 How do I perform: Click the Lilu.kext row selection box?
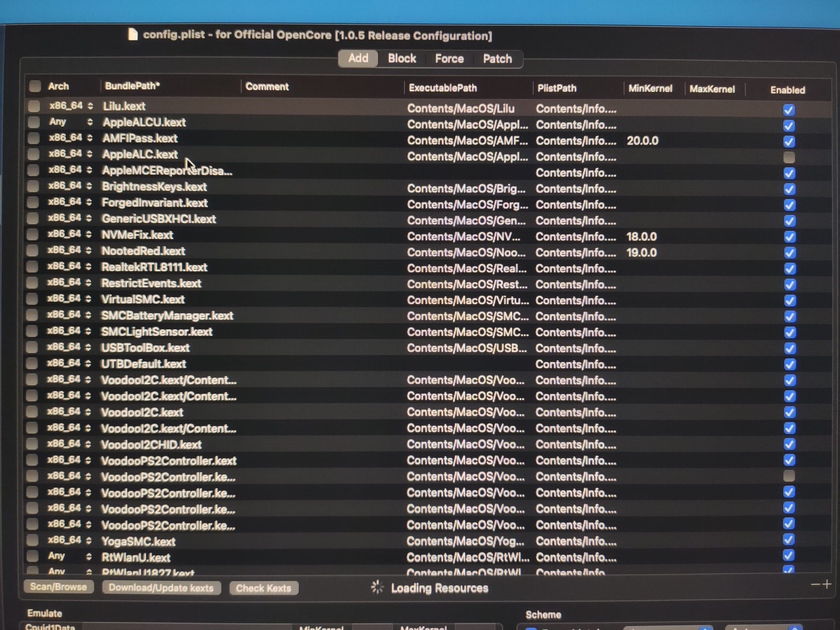(x=34, y=106)
